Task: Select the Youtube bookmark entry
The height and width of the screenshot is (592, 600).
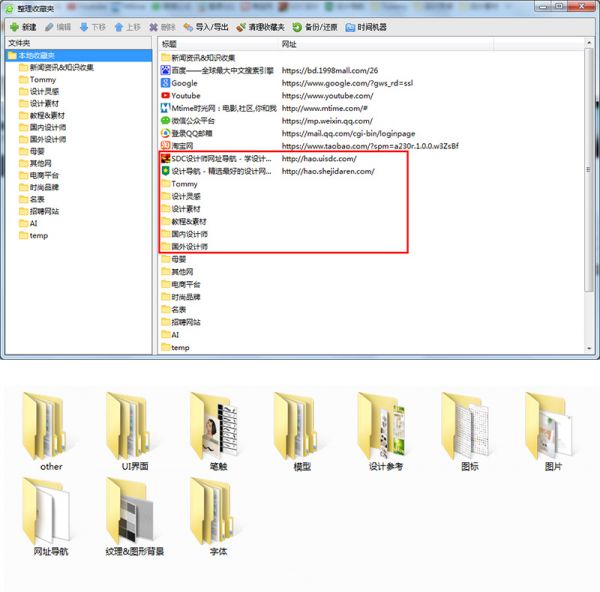Action: click(x=185, y=96)
